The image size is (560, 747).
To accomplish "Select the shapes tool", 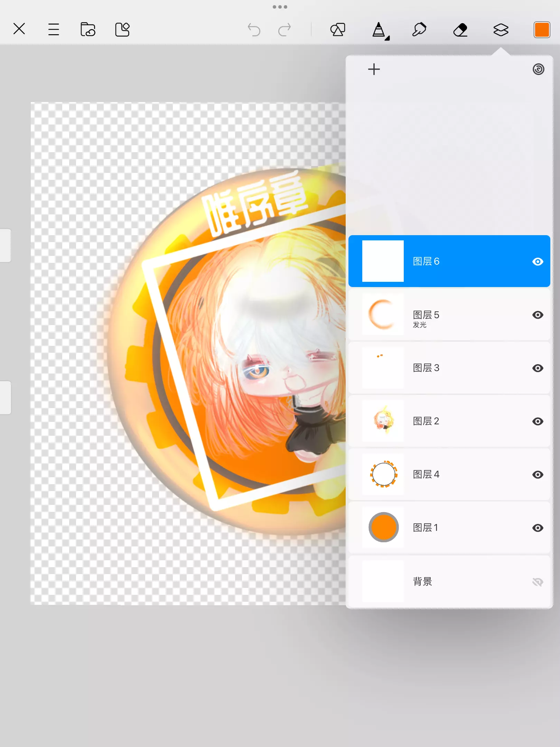I will coord(338,29).
